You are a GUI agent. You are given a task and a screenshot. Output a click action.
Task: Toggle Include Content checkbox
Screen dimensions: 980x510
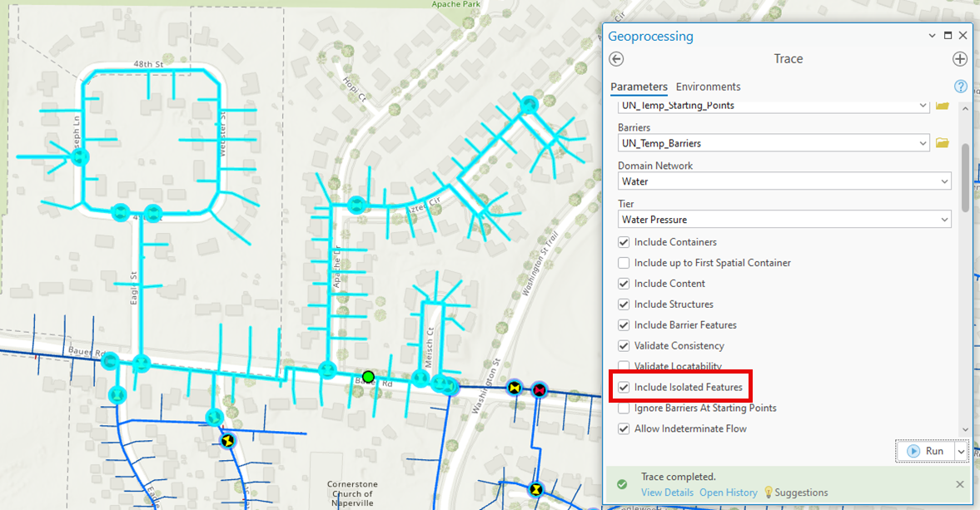[x=624, y=284]
